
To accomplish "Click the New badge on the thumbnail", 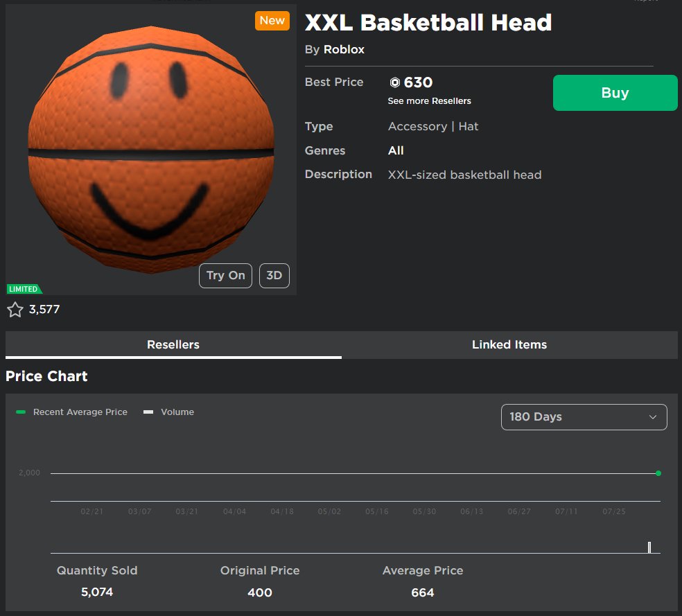I will tap(272, 21).
